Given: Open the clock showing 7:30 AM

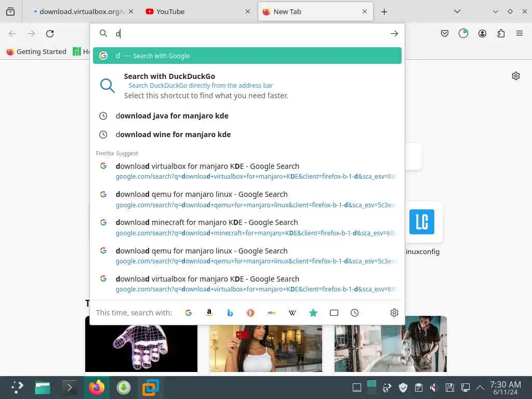Looking at the screenshot, I should 506,388.
